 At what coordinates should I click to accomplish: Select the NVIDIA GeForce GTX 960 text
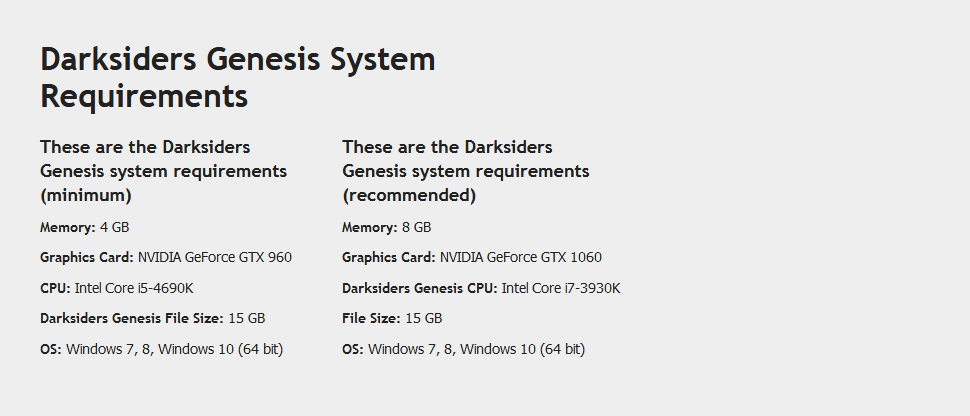(x=214, y=257)
